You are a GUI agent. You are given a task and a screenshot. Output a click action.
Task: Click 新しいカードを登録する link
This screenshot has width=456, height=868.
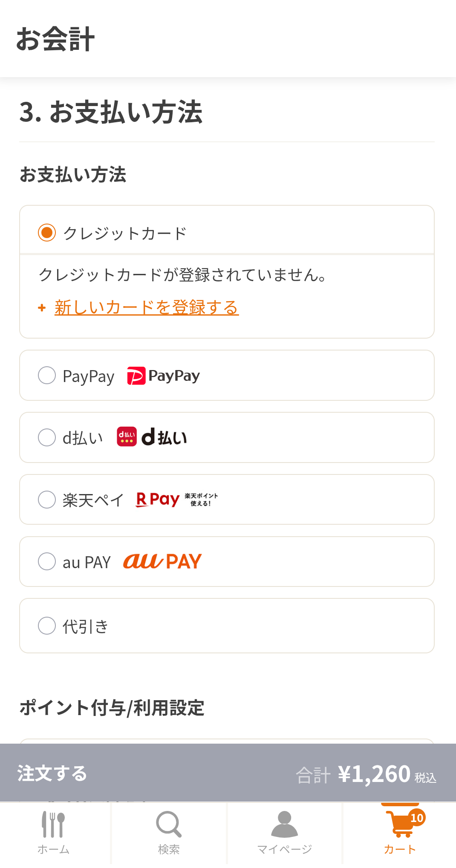(x=147, y=308)
